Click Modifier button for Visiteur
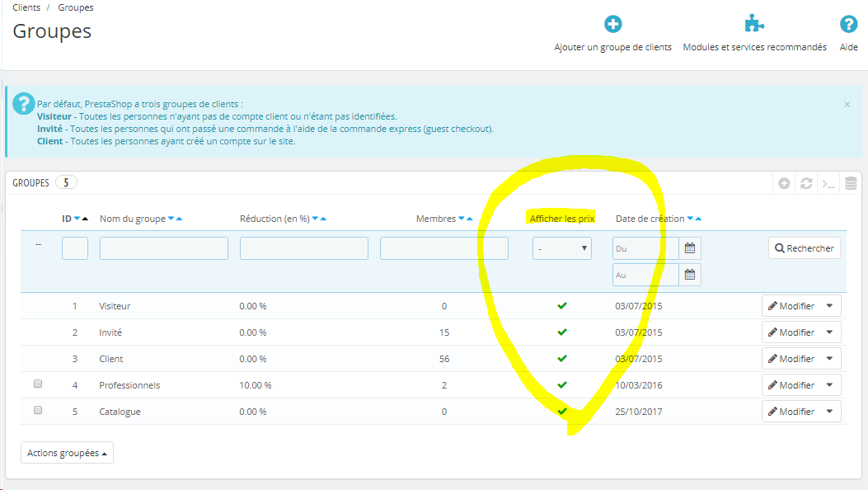 tap(791, 305)
